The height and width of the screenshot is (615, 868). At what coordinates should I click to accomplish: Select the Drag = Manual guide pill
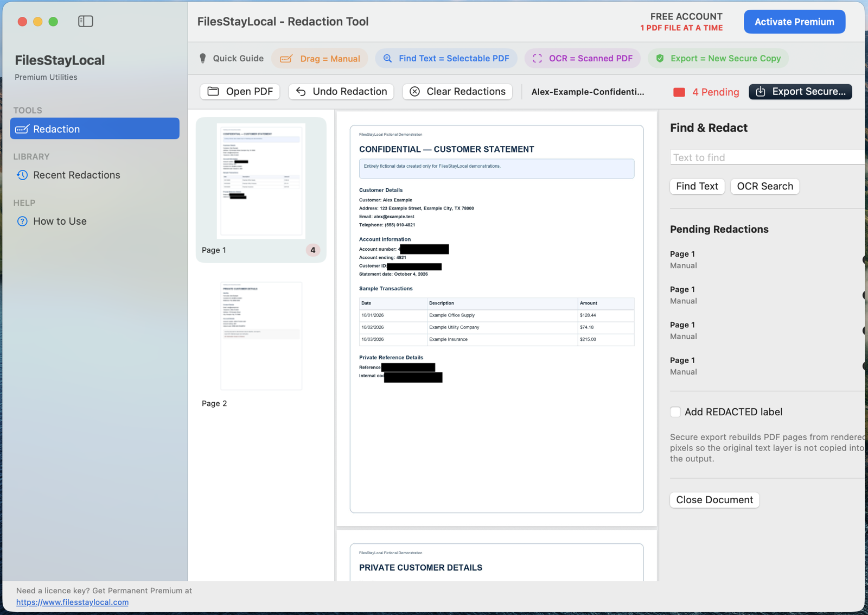pos(320,59)
